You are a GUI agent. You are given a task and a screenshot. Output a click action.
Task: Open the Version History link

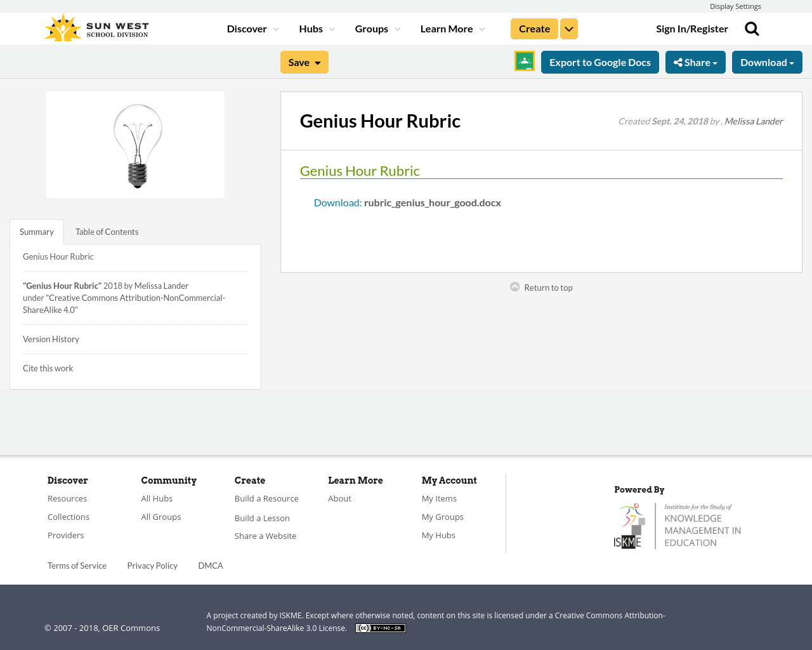click(x=51, y=338)
